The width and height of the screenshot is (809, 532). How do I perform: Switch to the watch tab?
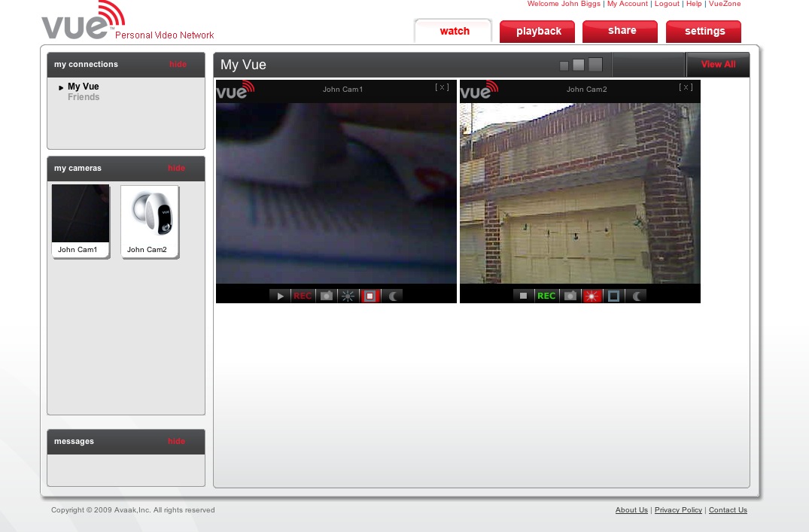454,31
